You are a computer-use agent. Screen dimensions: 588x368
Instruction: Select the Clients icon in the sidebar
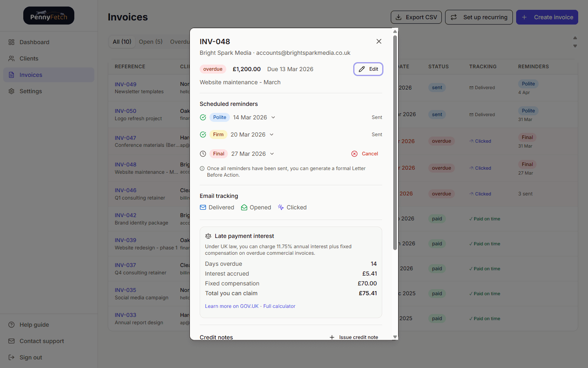point(11,58)
